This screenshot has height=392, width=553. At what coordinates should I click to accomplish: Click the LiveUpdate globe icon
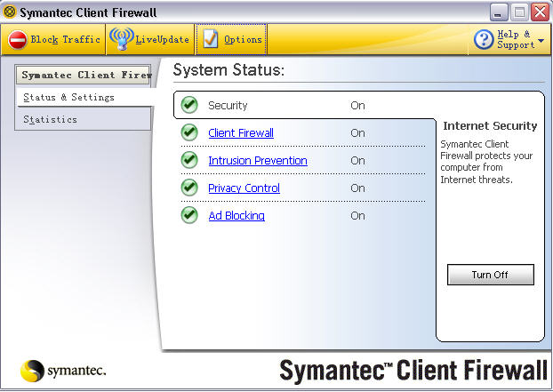pyautogui.click(x=121, y=39)
